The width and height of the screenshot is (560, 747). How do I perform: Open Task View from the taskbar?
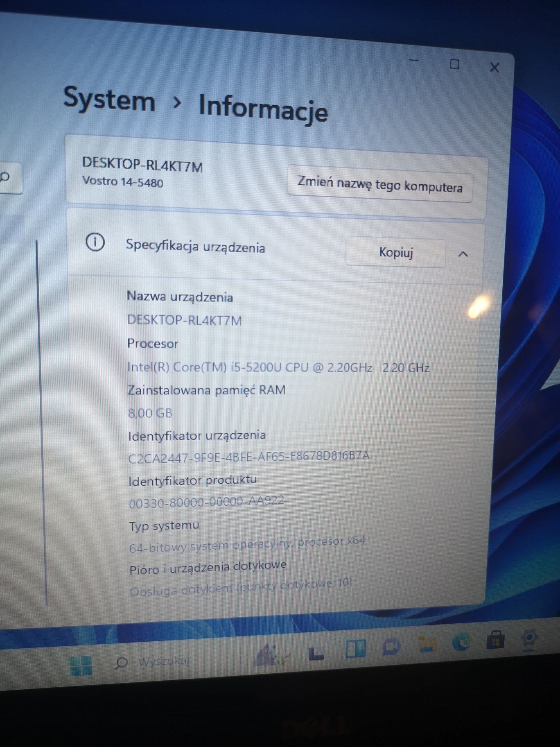coord(316,653)
